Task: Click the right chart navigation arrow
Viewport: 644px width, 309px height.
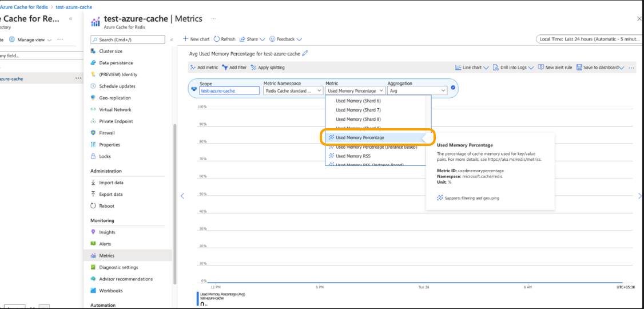Action: click(639, 196)
